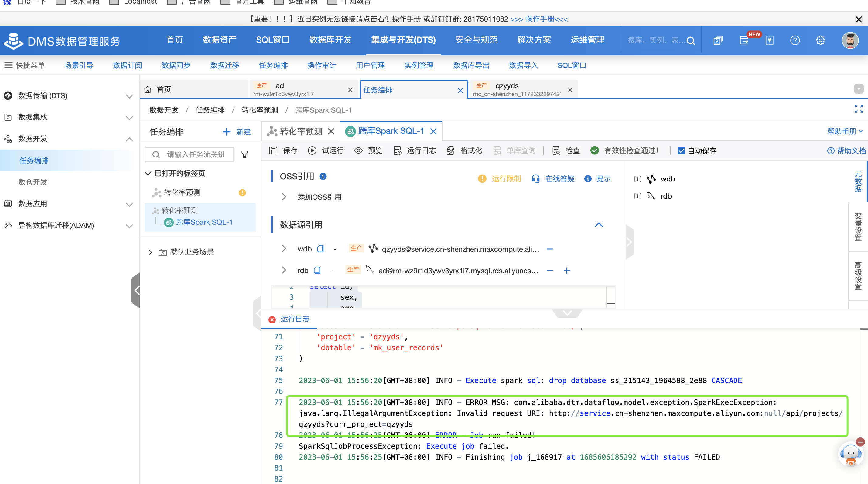Expand 添加OSS引用 section
The height and width of the screenshot is (484, 868).
(x=284, y=197)
